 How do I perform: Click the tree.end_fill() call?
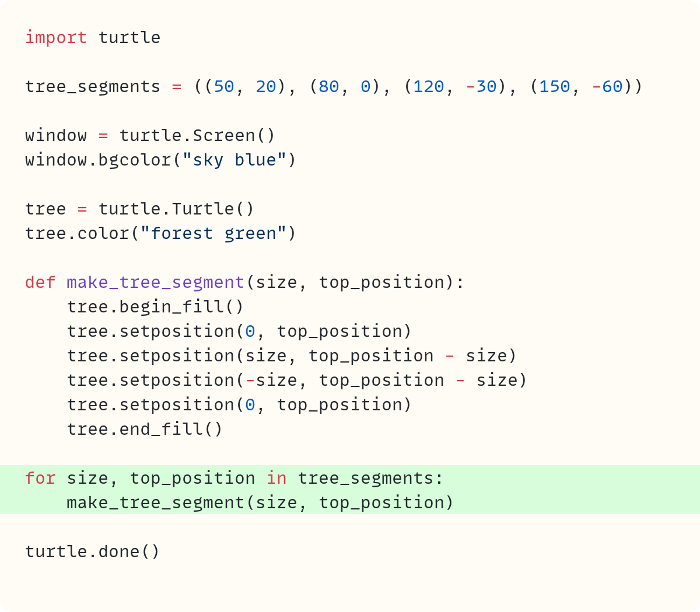coord(145,429)
